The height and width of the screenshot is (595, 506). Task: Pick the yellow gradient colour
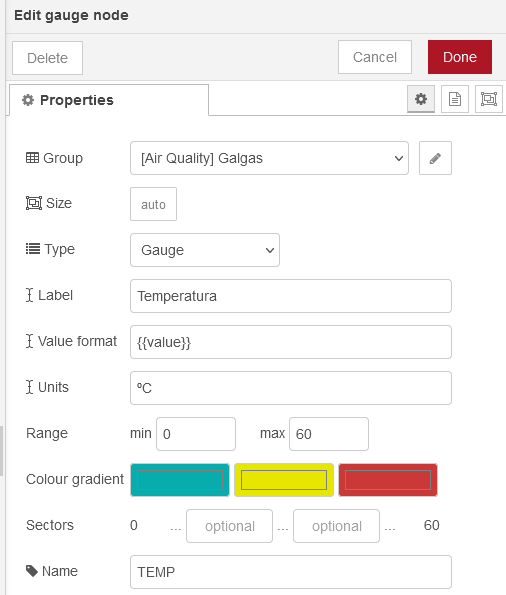point(284,480)
